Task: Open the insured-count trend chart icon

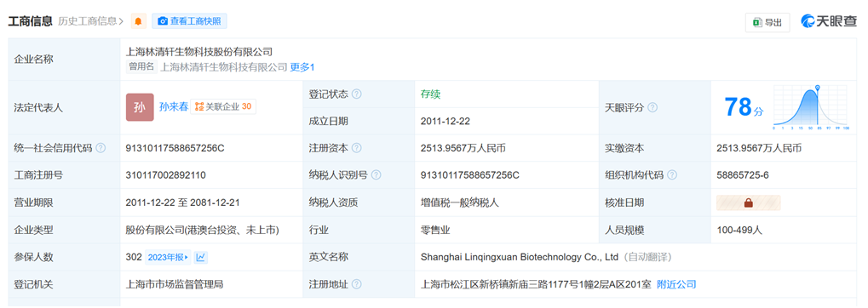Action: (201, 257)
